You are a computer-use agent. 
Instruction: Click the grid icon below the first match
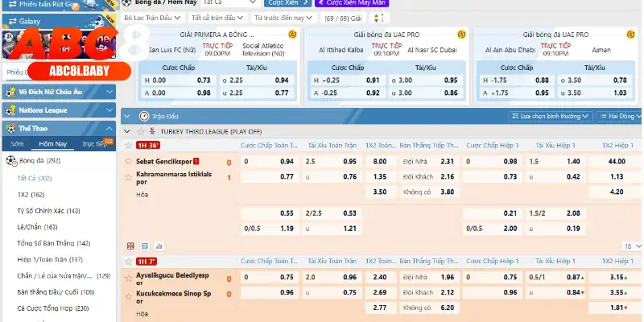tap(132, 246)
